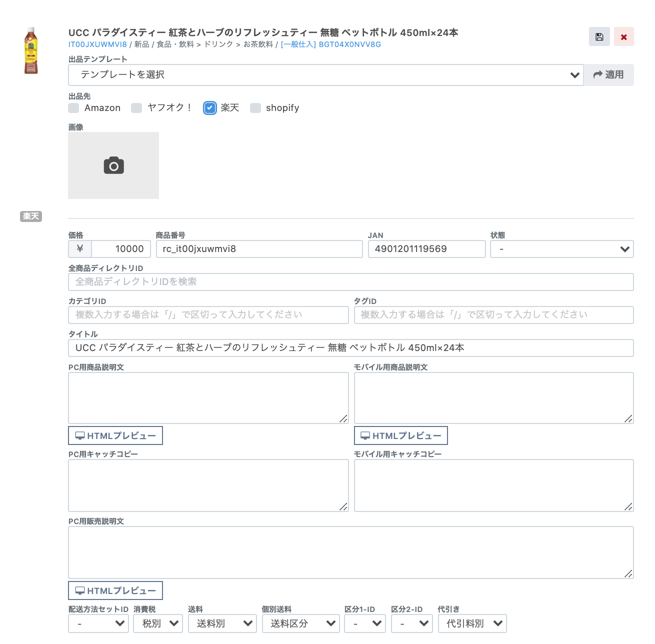The height and width of the screenshot is (644, 655).
Task: Click HTMLプレビュー under PC用販売説明文
Action: [x=115, y=590]
